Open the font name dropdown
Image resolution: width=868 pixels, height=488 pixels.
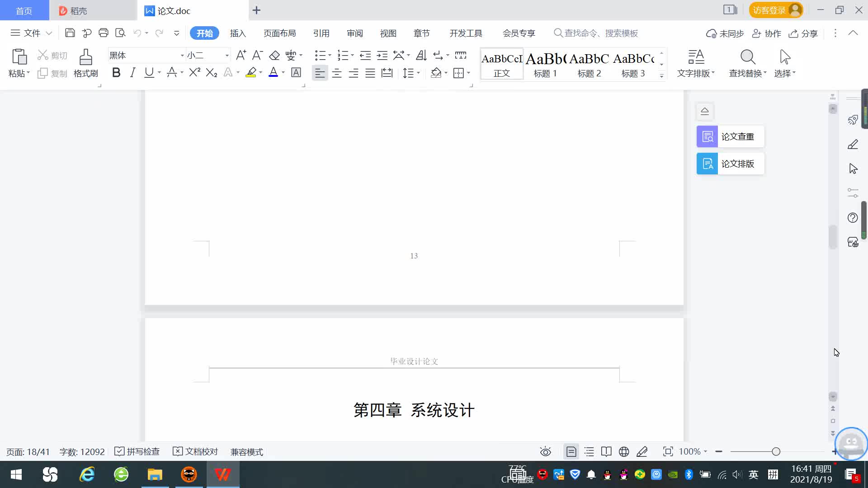182,55
